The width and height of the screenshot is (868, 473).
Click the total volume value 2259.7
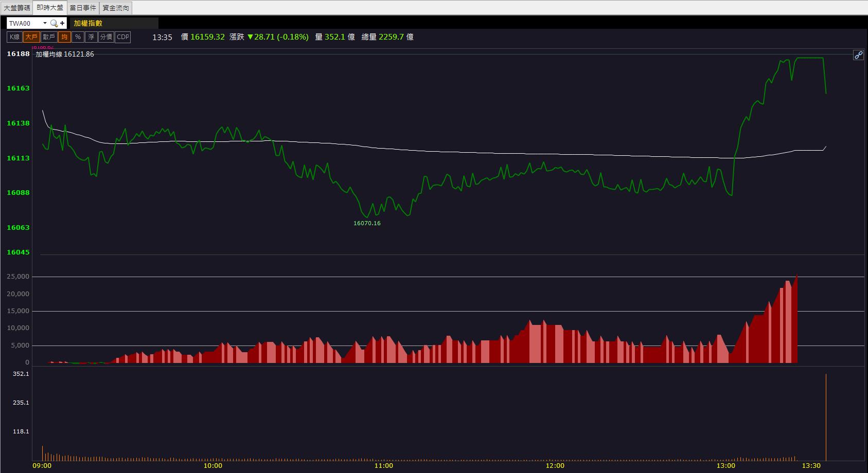point(392,37)
